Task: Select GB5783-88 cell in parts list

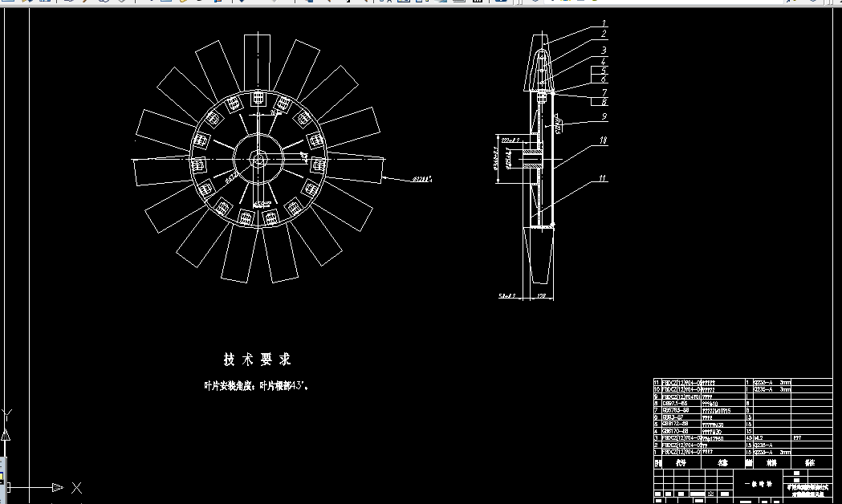Action: tap(681, 410)
